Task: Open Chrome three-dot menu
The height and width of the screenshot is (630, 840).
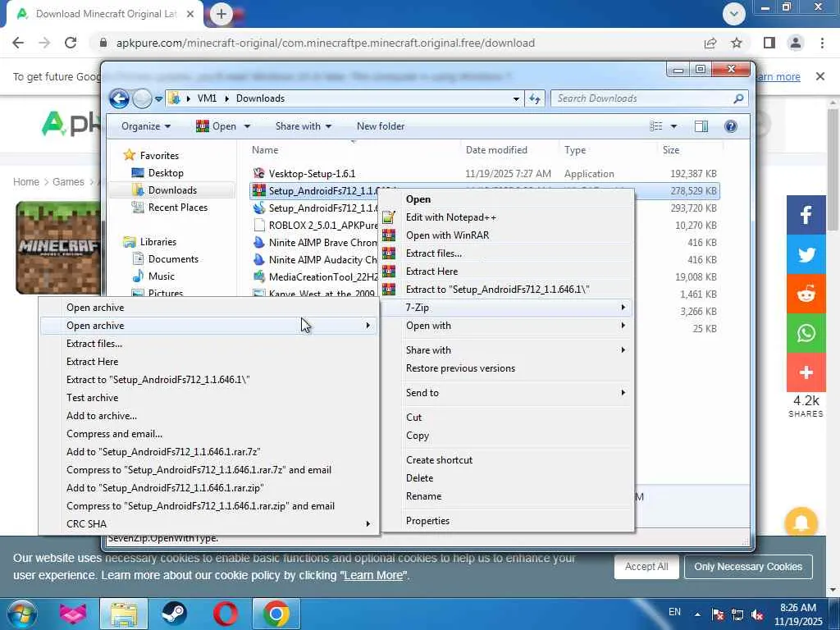Action: click(822, 43)
